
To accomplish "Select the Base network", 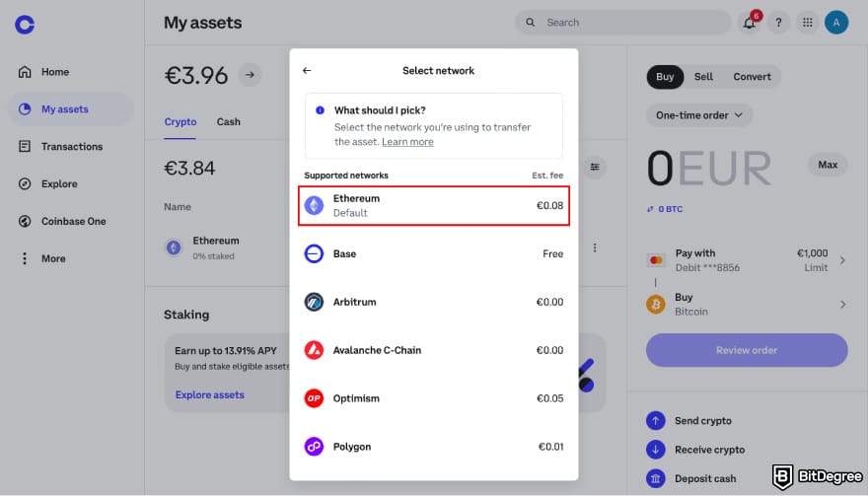I will (434, 253).
